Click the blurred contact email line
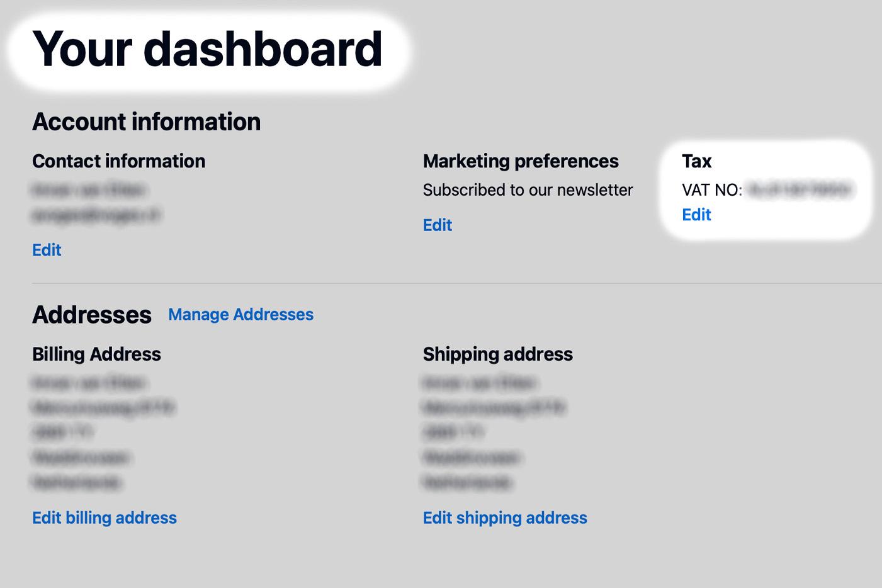 click(96, 215)
